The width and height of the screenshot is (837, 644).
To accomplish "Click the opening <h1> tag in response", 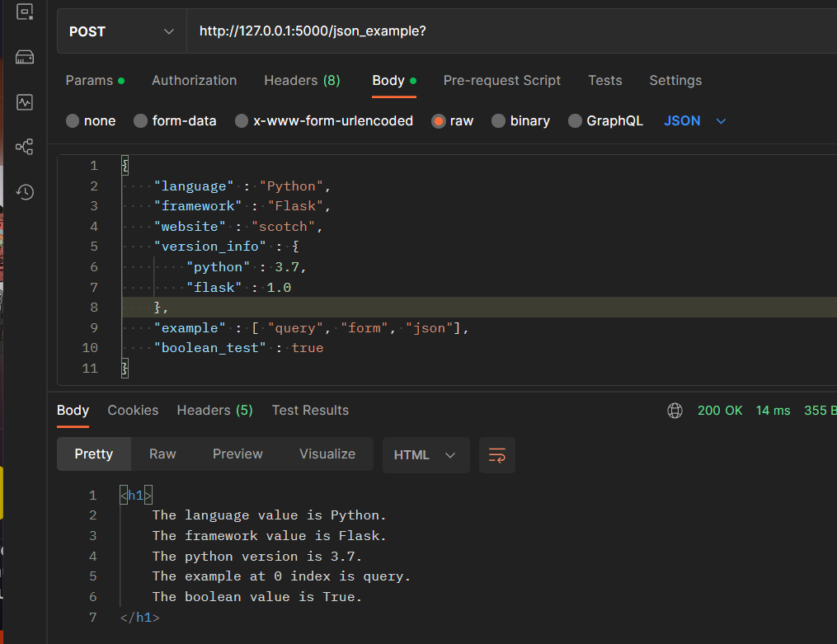I will pyautogui.click(x=136, y=496).
